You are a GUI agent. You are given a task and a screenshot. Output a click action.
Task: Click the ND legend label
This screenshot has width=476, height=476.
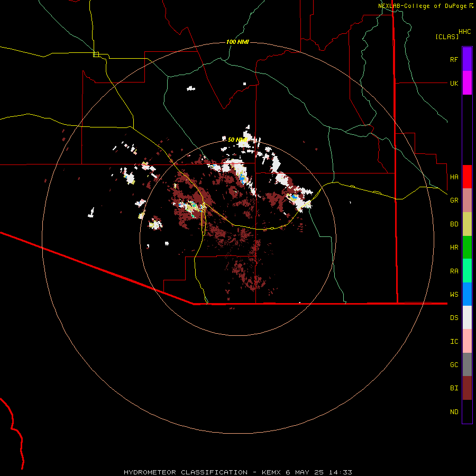[x=454, y=412]
